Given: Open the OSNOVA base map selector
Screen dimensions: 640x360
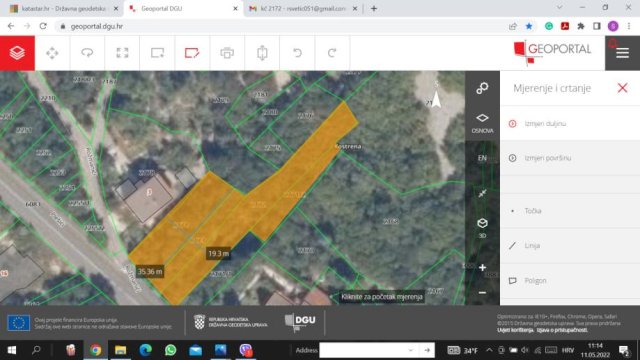Looking at the screenshot, I should pos(482,123).
